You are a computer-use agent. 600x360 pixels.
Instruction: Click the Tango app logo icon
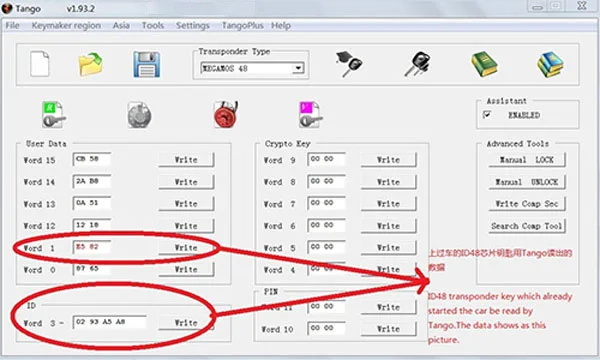pos(7,8)
